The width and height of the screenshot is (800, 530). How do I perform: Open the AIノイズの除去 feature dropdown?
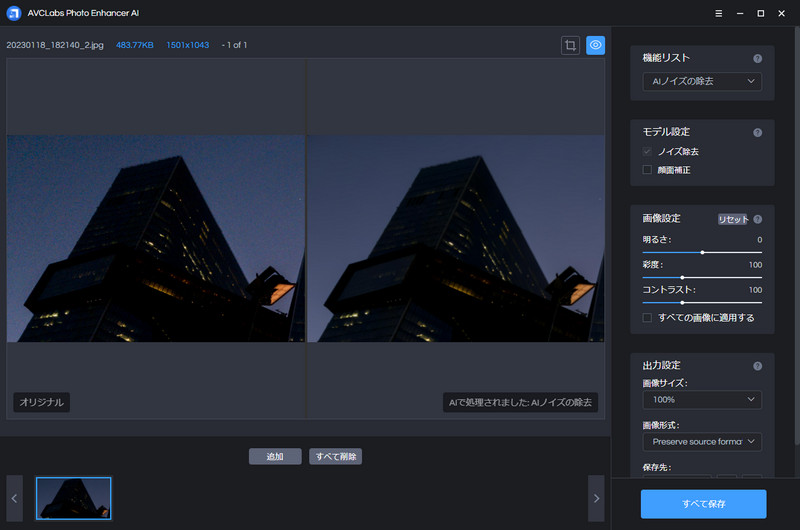(x=701, y=82)
